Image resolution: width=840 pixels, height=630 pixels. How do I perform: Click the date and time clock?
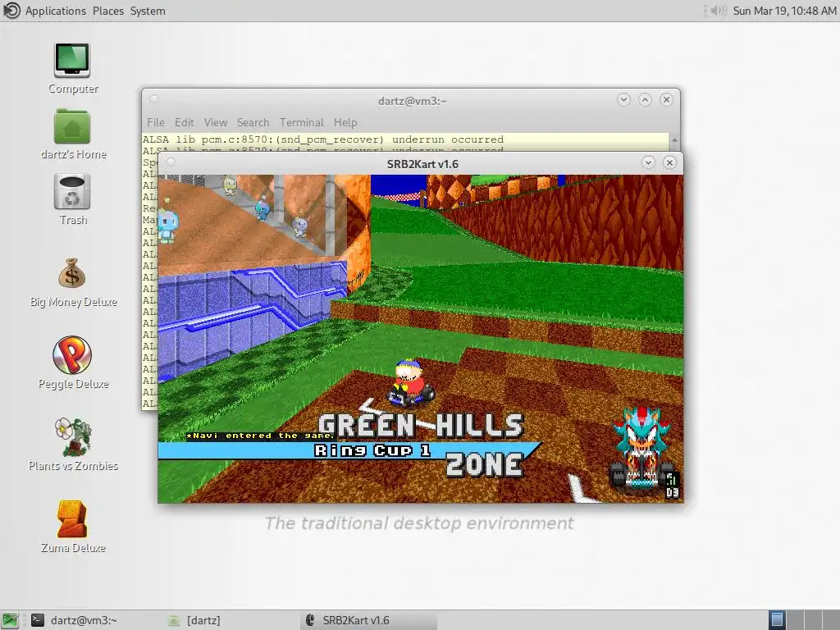(x=784, y=11)
